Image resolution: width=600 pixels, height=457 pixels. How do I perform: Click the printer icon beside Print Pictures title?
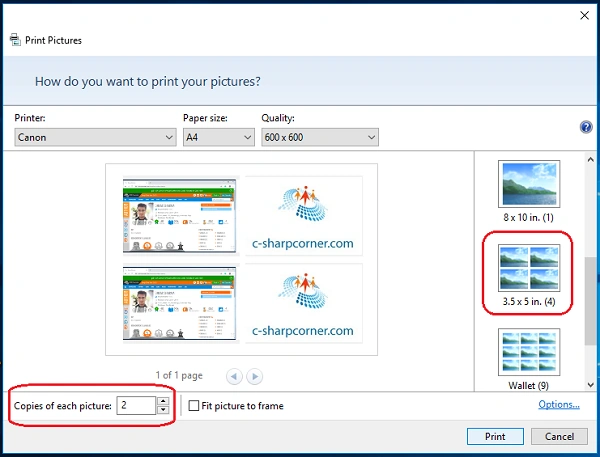tap(15, 40)
